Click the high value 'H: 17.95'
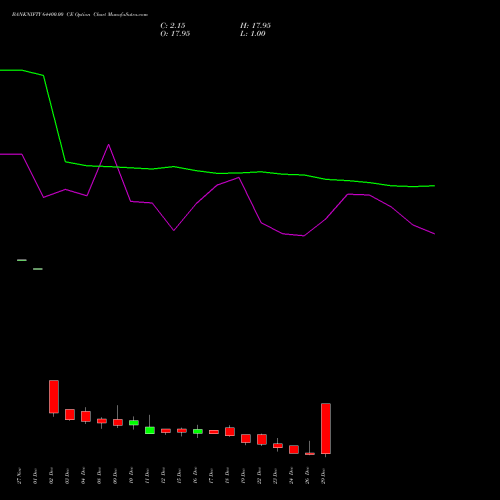This screenshot has width=500, height=500. click(x=255, y=26)
